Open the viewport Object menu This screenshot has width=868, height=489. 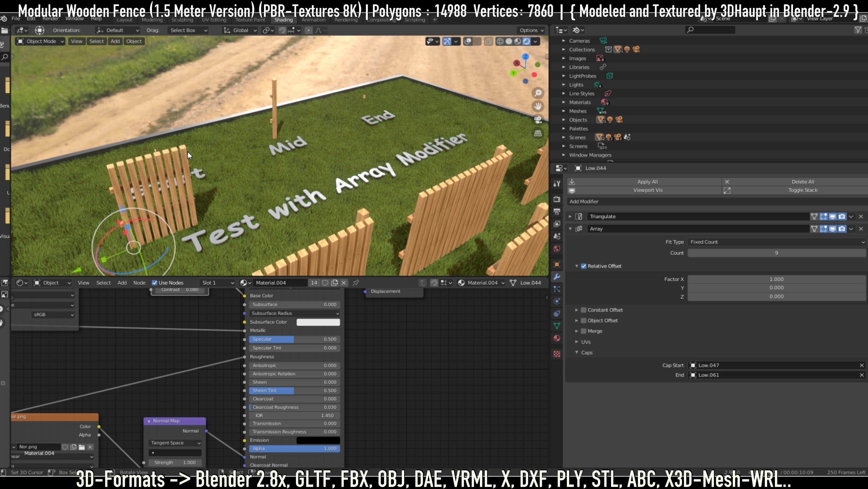pyautogui.click(x=134, y=41)
